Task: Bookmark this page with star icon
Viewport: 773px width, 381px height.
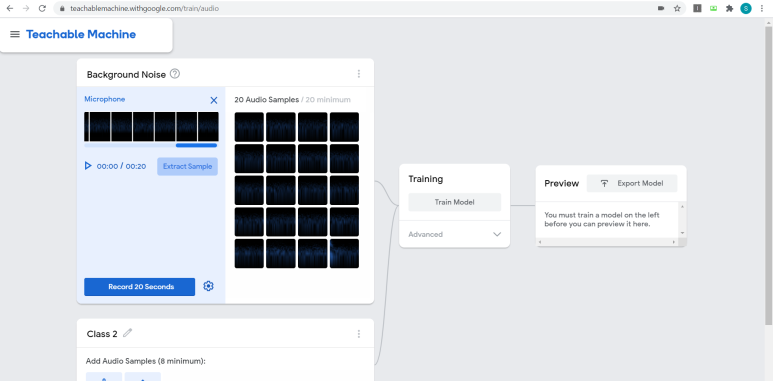Action: (677, 8)
